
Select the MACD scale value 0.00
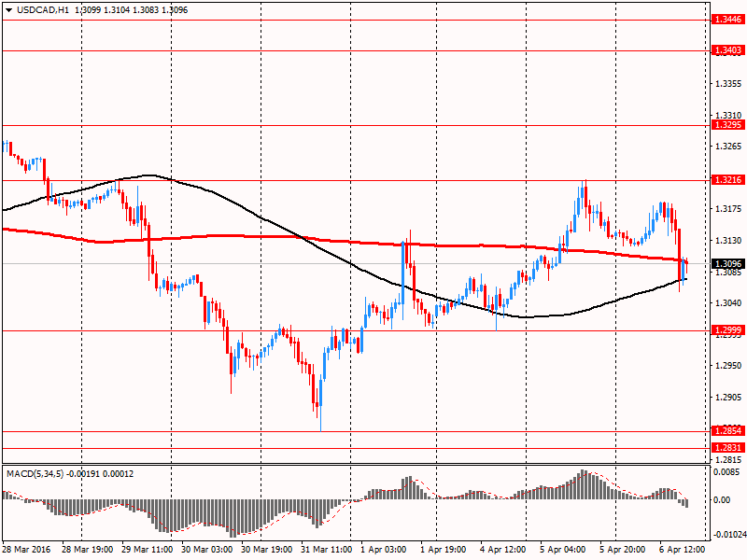point(722,500)
